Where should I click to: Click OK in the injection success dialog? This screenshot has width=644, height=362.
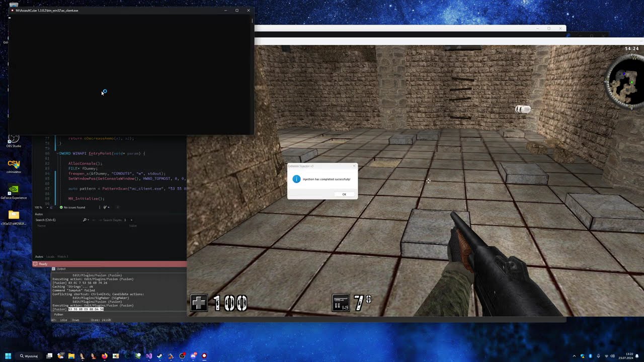344,195
